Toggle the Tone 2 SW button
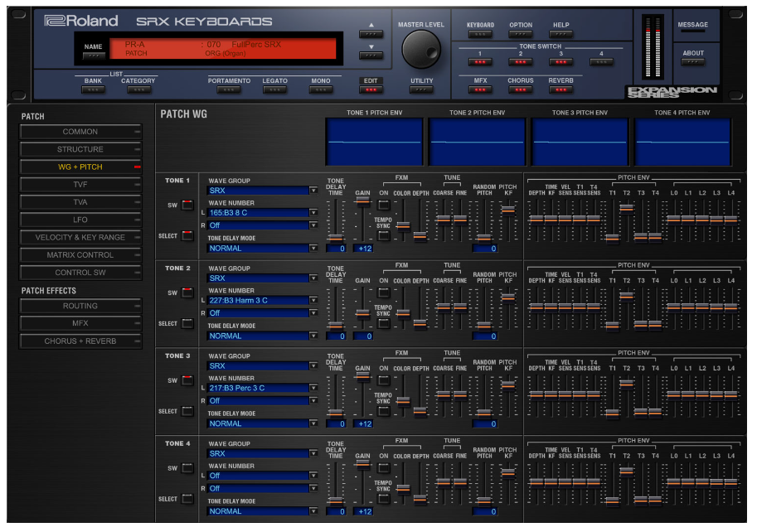 [x=187, y=293]
